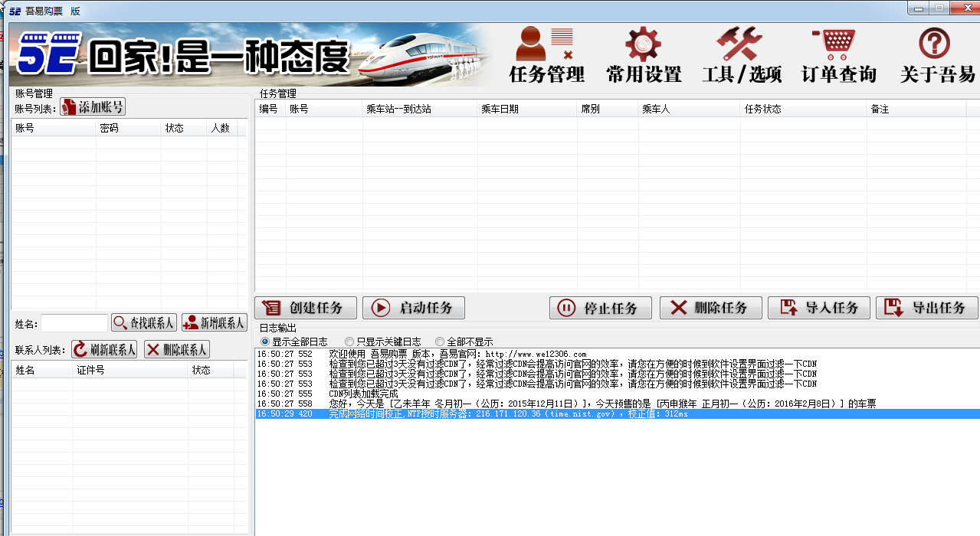Click 账号 column header in task table

point(324,109)
